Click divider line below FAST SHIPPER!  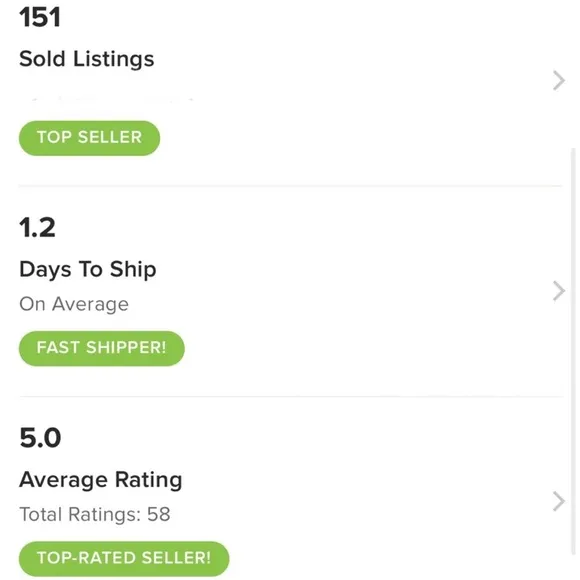tap(291, 397)
